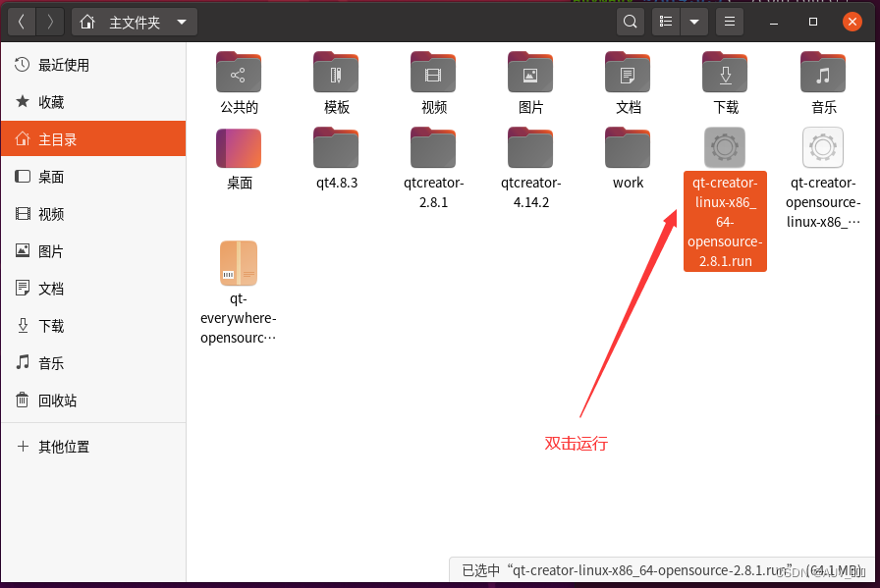Go back with the left arrow button
Image resolution: width=880 pixels, height=588 pixels.
point(22,22)
